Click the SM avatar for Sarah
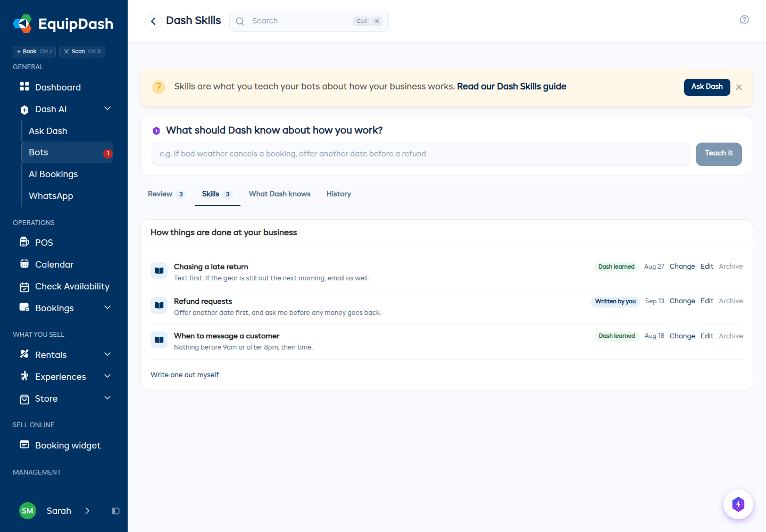Image resolution: width=766 pixels, height=532 pixels. click(28, 511)
